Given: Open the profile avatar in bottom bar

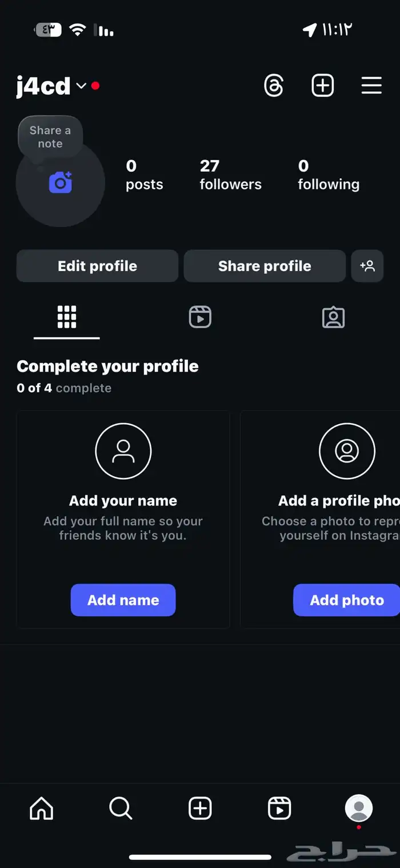Looking at the screenshot, I should (x=359, y=809).
